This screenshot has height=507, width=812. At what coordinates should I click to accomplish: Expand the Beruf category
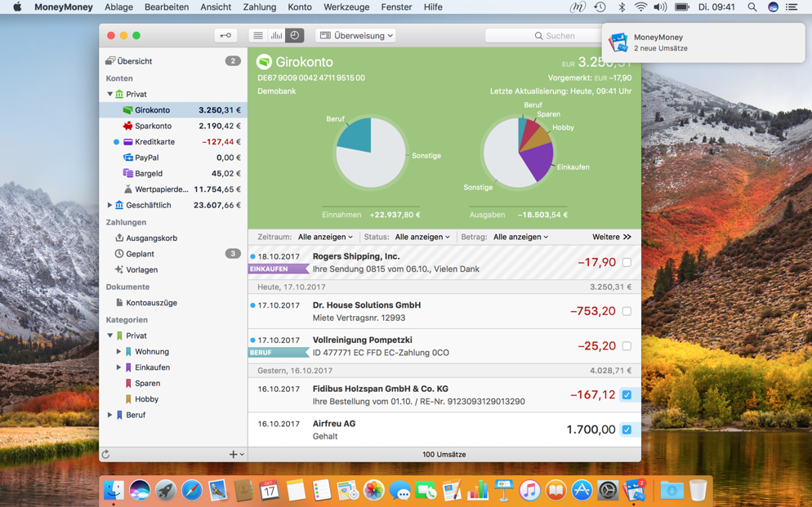click(109, 415)
